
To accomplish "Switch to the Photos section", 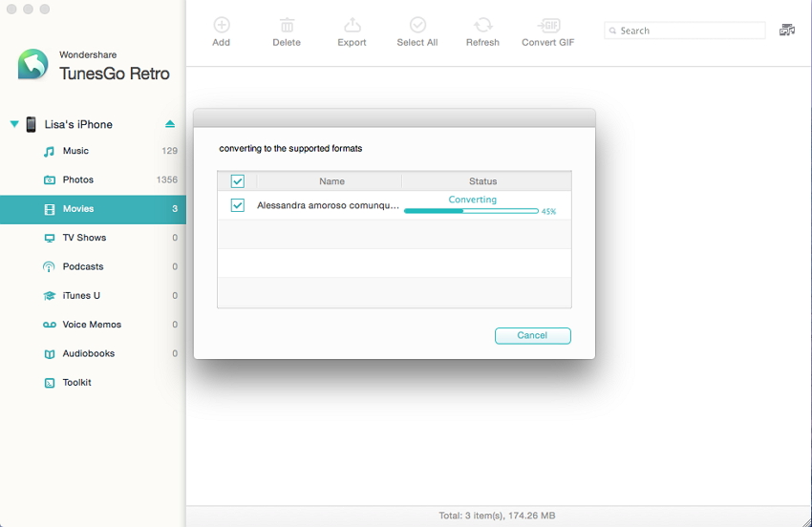I will (77, 179).
